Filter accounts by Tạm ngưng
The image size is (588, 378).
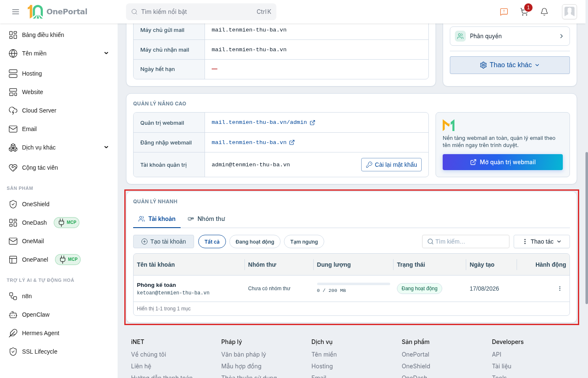tap(304, 241)
